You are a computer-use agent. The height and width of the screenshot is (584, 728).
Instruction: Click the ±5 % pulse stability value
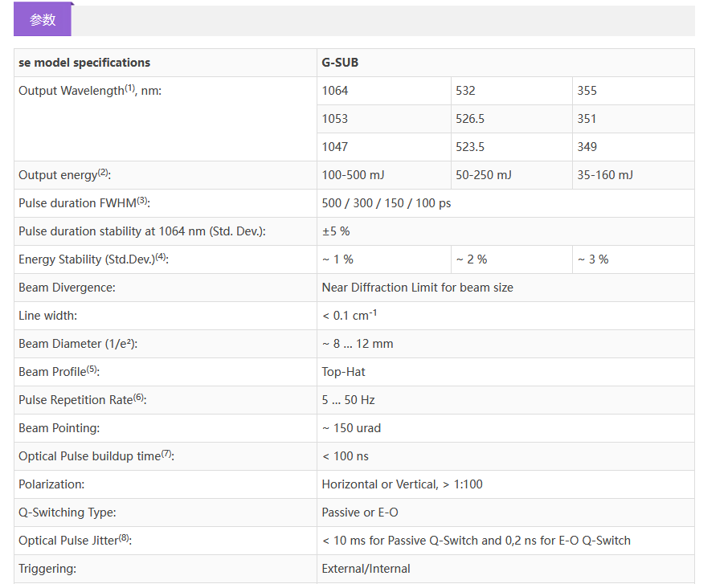336,231
